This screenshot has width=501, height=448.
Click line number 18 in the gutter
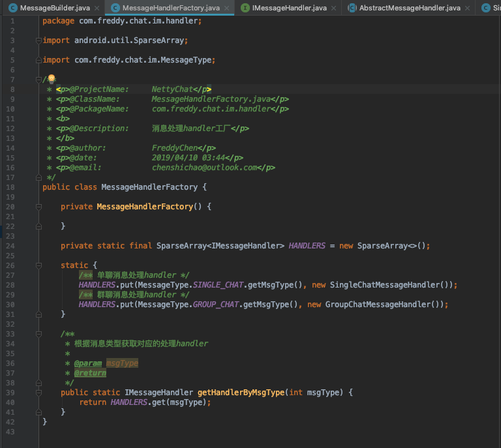tap(10, 187)
